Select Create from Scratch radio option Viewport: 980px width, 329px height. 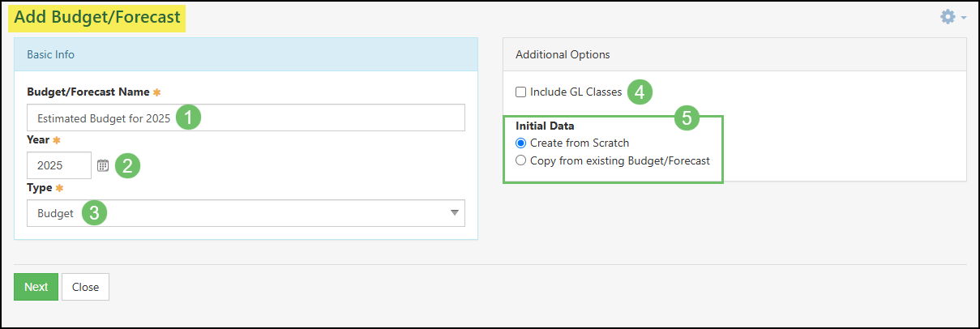(x=521, y=143)
